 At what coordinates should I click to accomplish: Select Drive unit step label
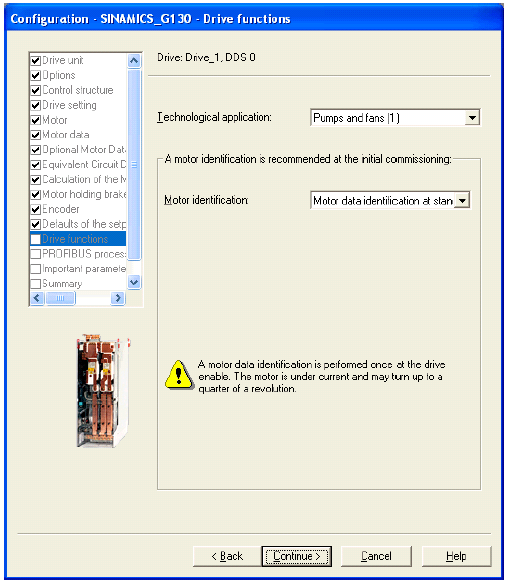coord(63,60)
